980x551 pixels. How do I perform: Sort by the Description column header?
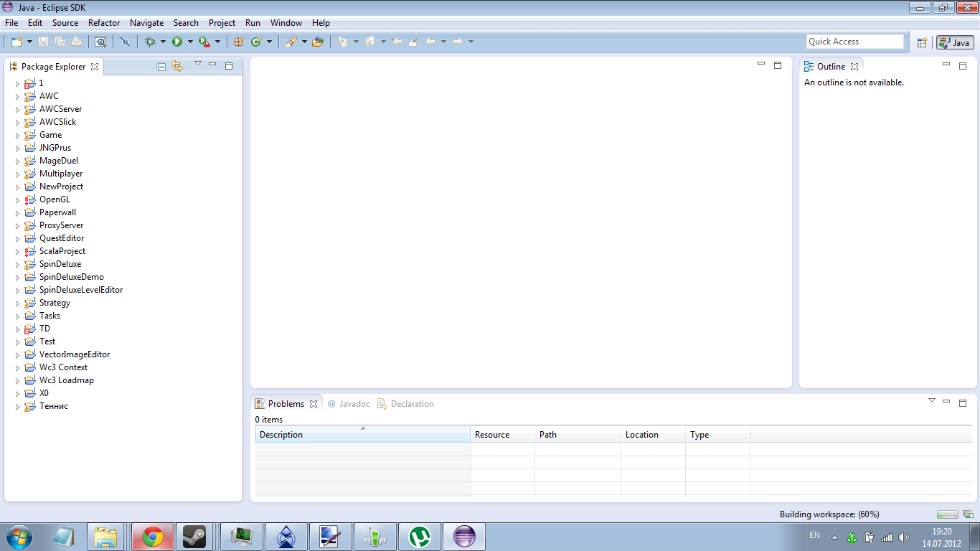(x=362, y=435)
